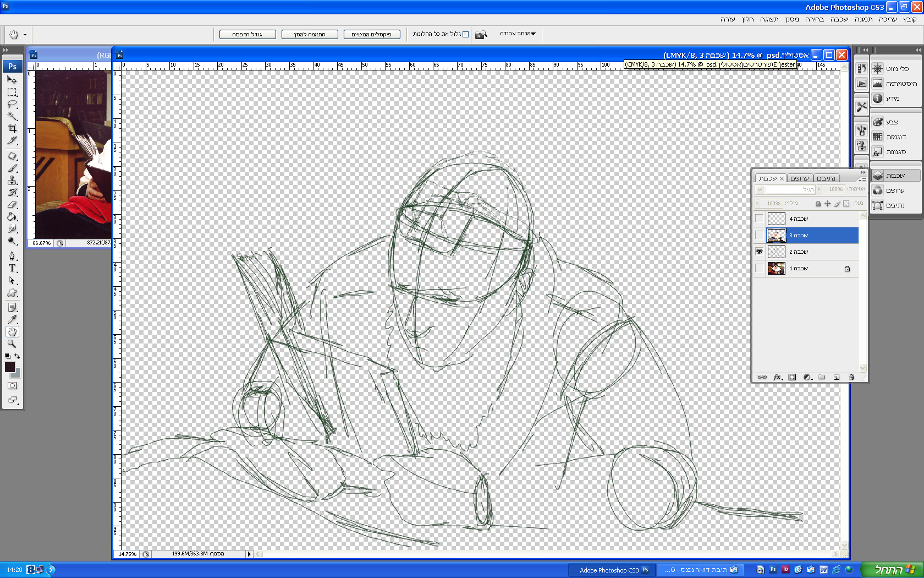Click the Fit Screen (התאמה למסך) button
Image resolution: width=924 pixels, height=578 pixels.
pos(310,34)
